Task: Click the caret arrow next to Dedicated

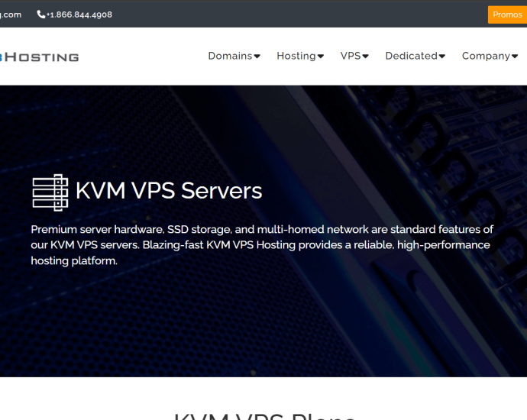Action: coord(442,57)
